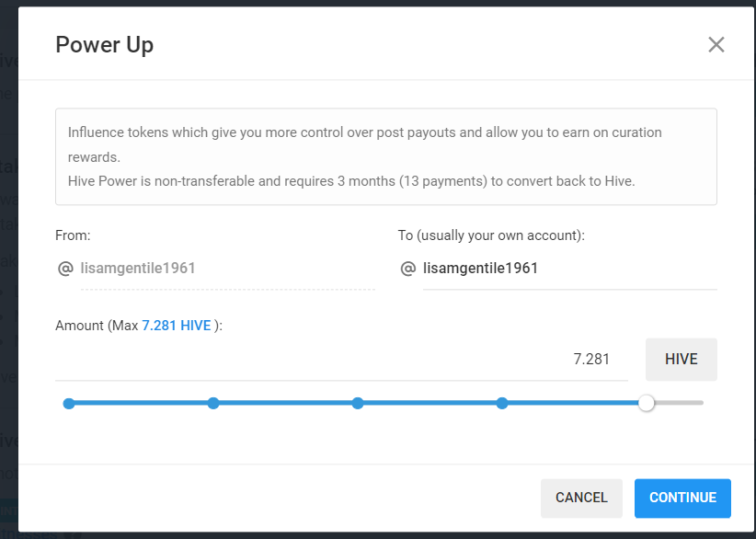This screenshot has height=539, width=756.
Task: Close the Power Up dialog with X
Action: [716, 45]
